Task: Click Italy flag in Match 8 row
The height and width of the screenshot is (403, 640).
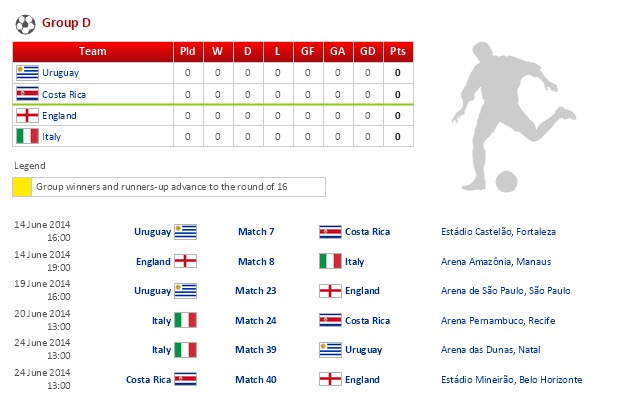Action: (x=330, y=261)
